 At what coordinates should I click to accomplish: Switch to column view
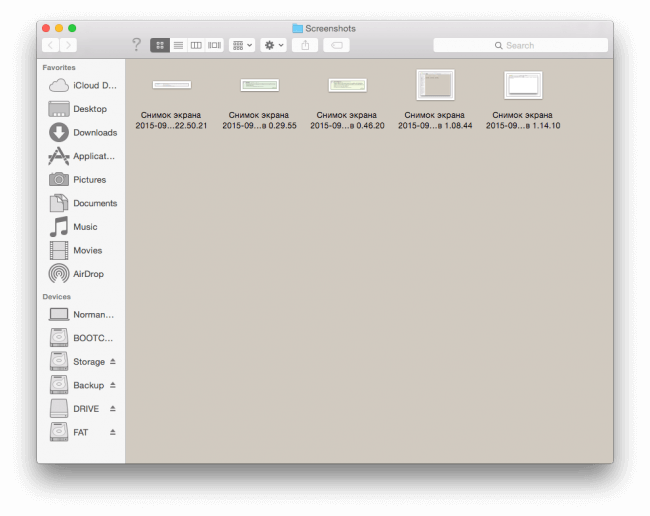196,45
